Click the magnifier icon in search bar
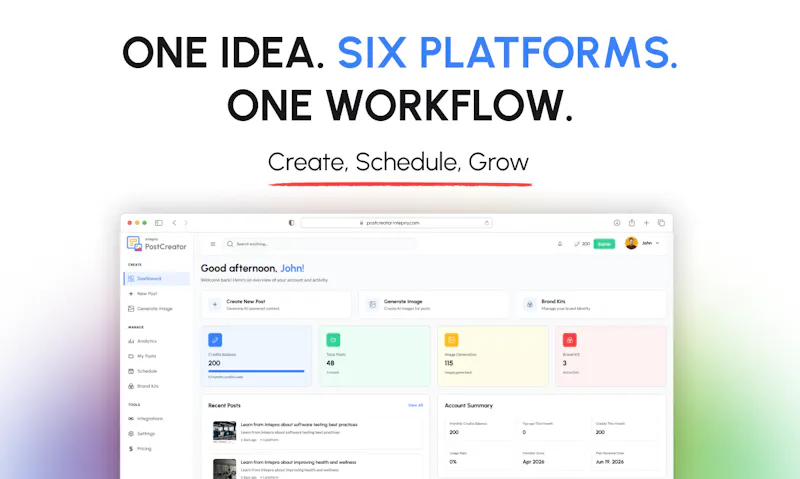The width and height of the screenshot is (800, 479). point(230,244)
